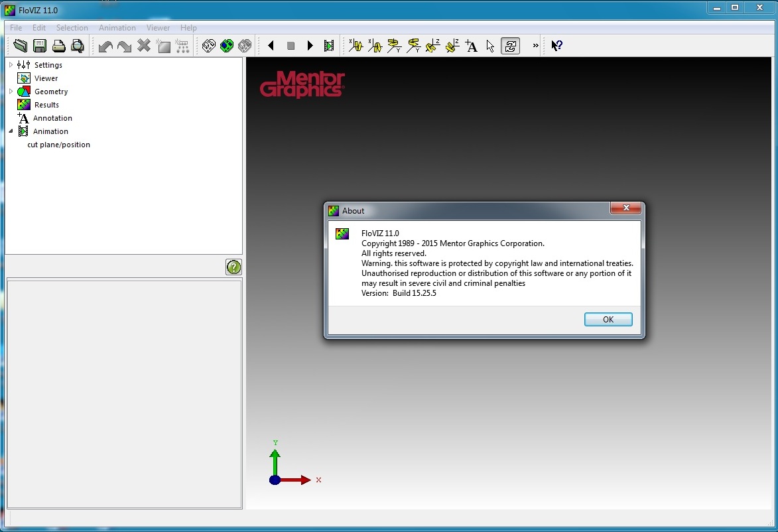This screenshot has height=532, width=778.
Task: Select Viewer in the tree
Action: pyautogui.click(x=46, y=78)
